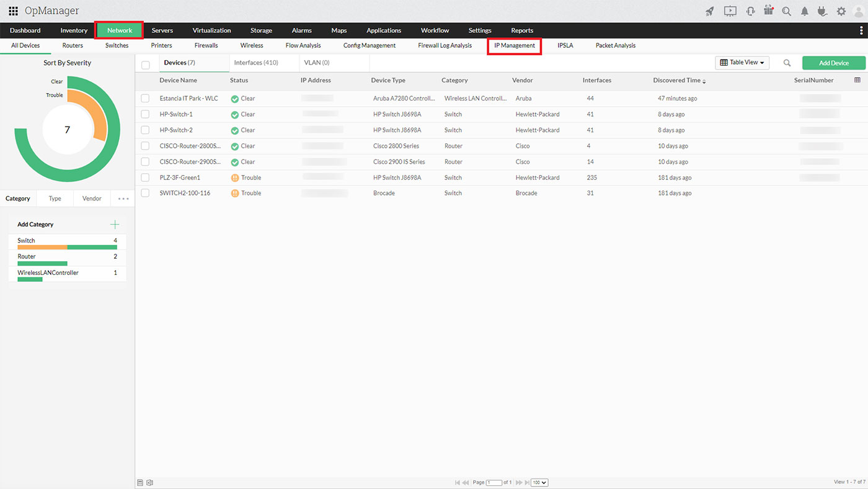868x489 pixels.
Task: Open the Firewall Log Analysis sub-tab
Action: click(x=445, y=46)
